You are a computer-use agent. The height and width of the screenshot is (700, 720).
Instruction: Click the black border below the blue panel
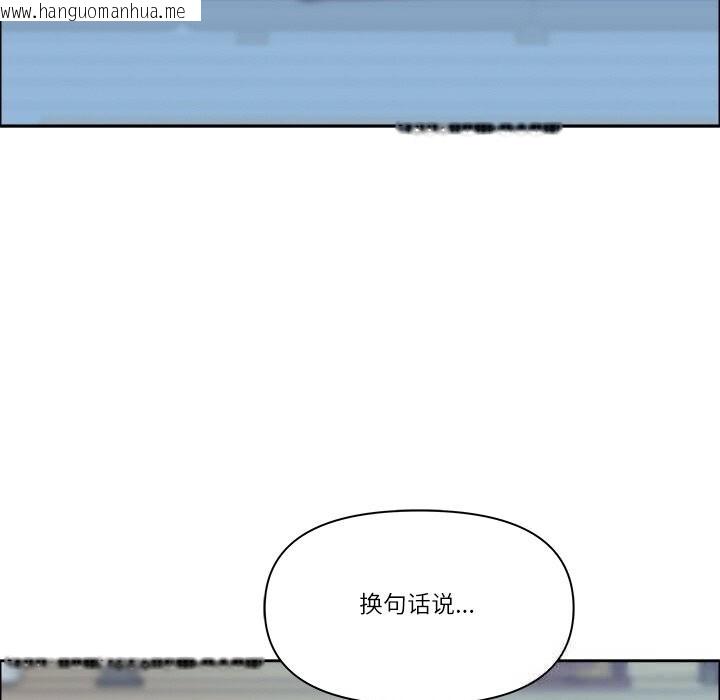point(200,125)
